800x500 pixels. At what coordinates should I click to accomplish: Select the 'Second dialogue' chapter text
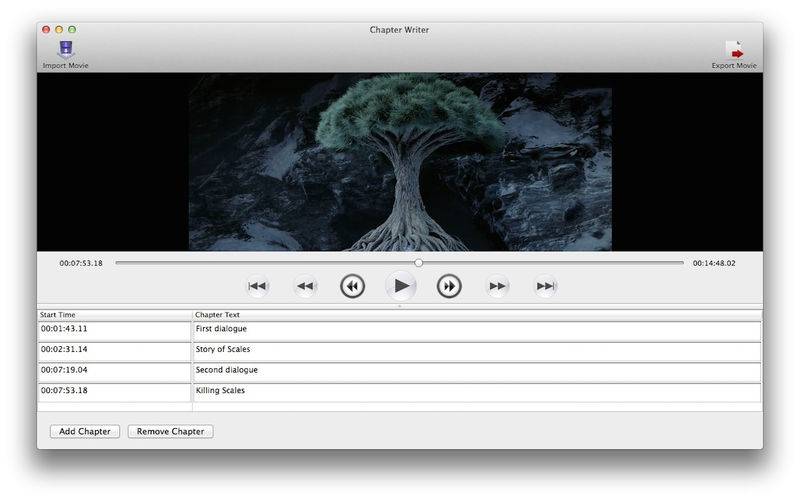pos(227,369)
